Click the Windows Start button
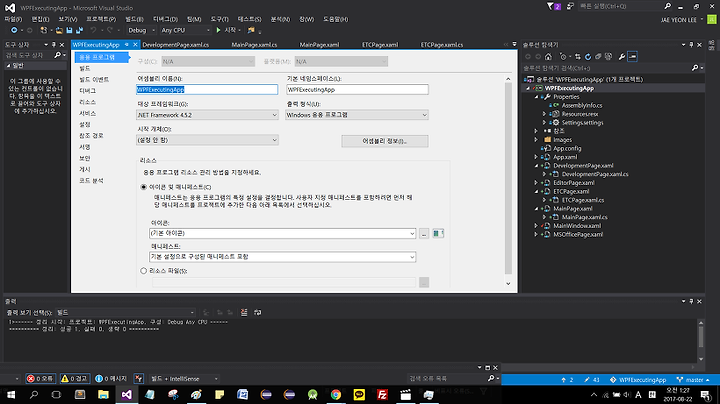The height and width of the screenshot is (404, 720). (x=11, y=394)
